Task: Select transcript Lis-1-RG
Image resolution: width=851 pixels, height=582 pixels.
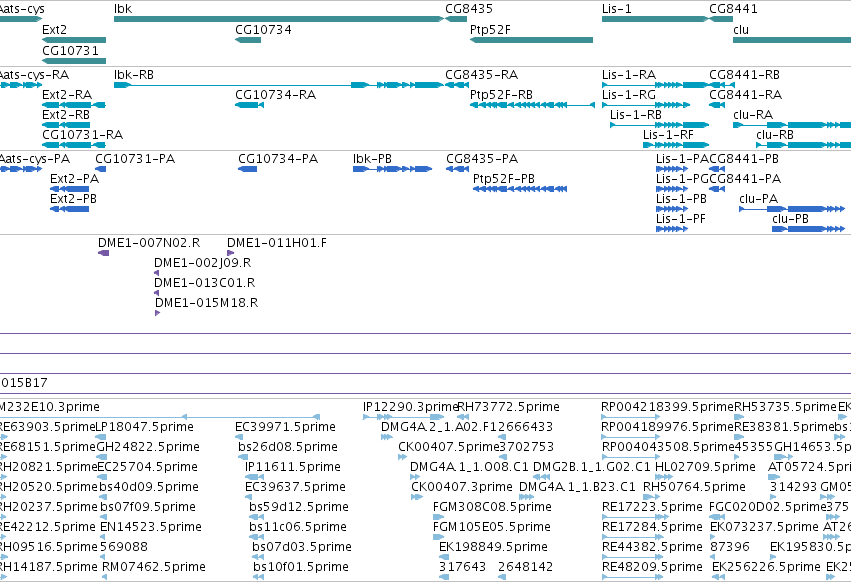Action: [x=628, y=94]
